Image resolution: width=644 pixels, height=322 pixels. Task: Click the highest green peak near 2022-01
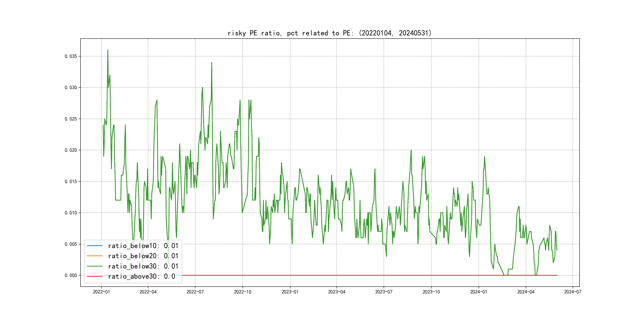(108, 50)
